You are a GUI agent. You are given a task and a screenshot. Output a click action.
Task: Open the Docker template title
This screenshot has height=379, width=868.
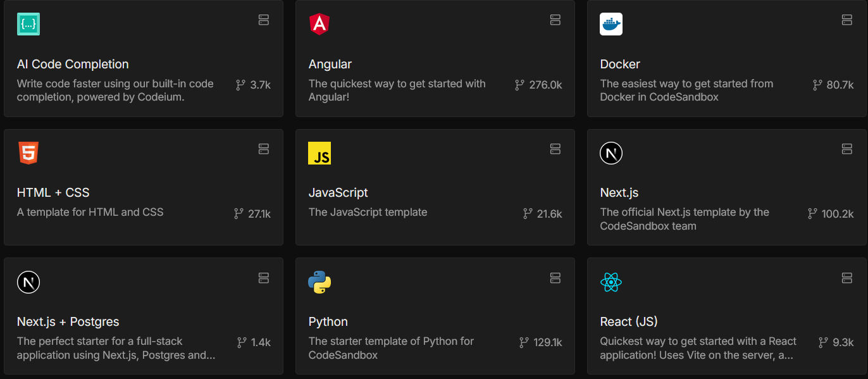620,65
